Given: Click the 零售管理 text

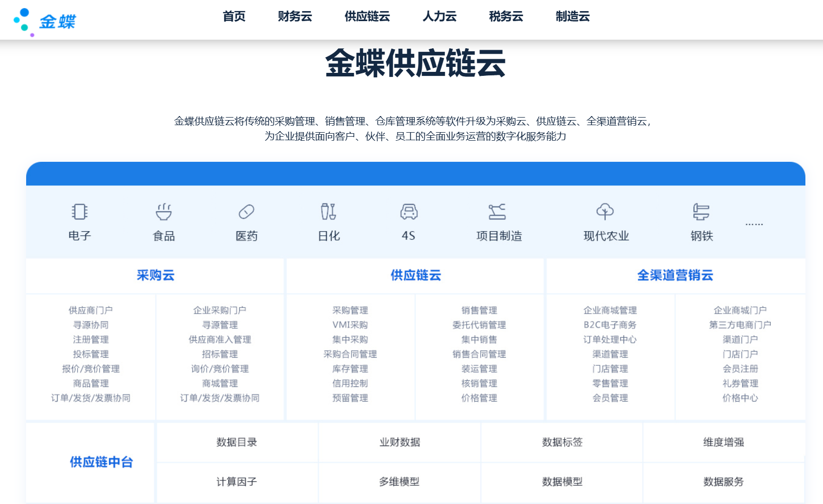Looking at the screenshot, I should 610,383.
